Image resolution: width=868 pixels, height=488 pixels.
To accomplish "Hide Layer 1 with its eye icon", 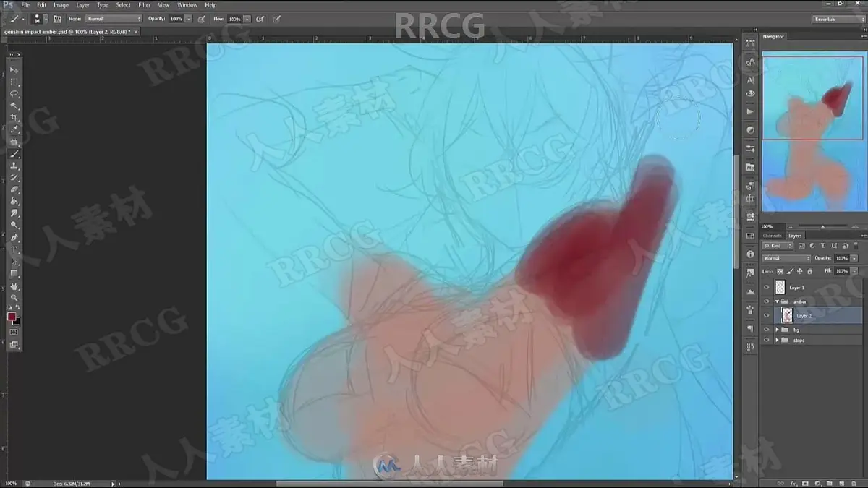I will click(766, 288).
